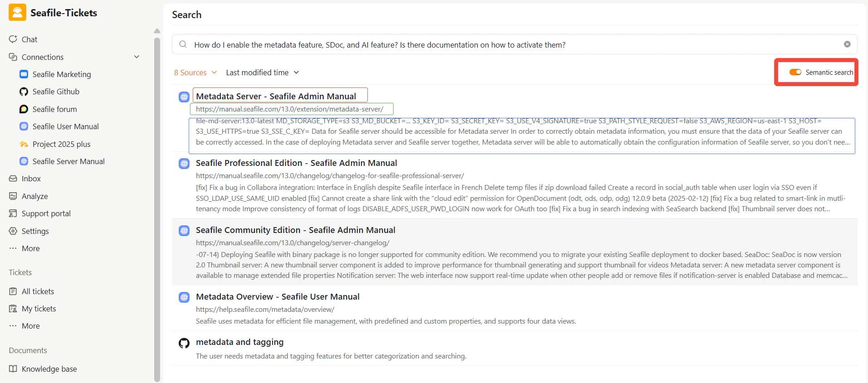Image resolution: width=868 pixels, height=383 pixels.
Task: Open Metadata Server - Seafile Admin Manual result
Action: (x=276, y=96)
